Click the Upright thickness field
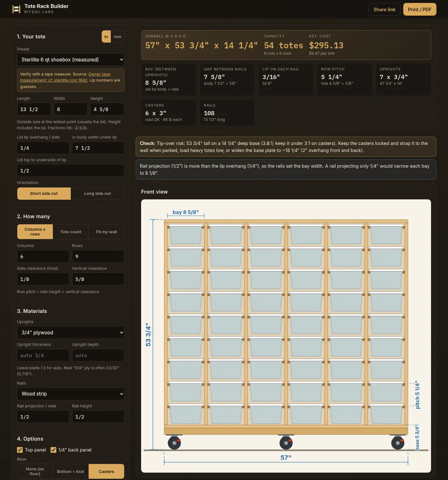Image resolution: width=448 pixels, height=480 pixels. (43, 355)
